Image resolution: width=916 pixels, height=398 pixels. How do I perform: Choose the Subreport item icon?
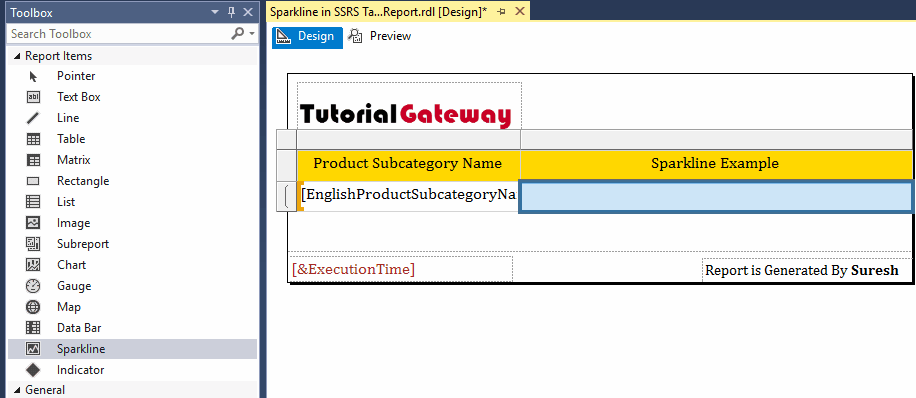[33, 244]
